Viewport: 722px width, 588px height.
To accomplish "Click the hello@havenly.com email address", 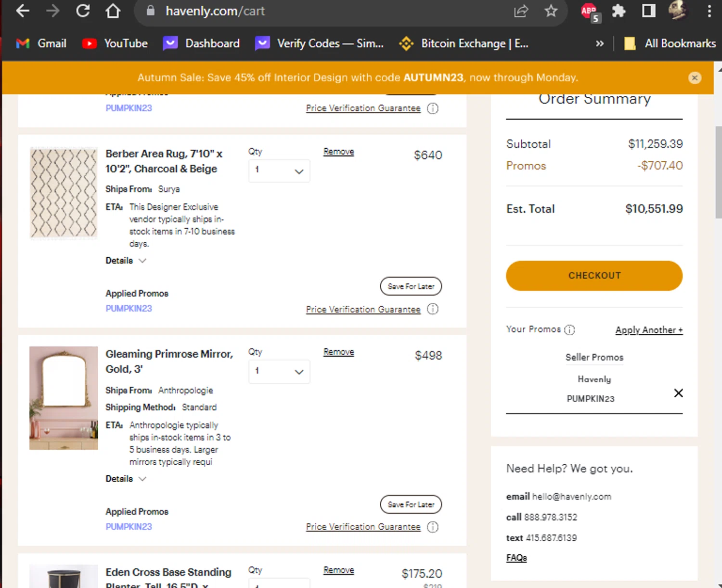I will click(571, 497).
